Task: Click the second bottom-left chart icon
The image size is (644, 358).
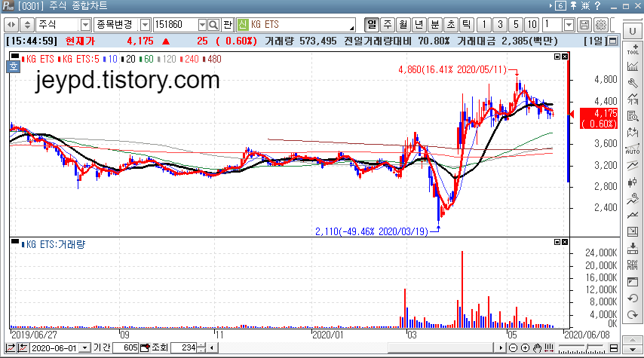Action: click(23, 348)
